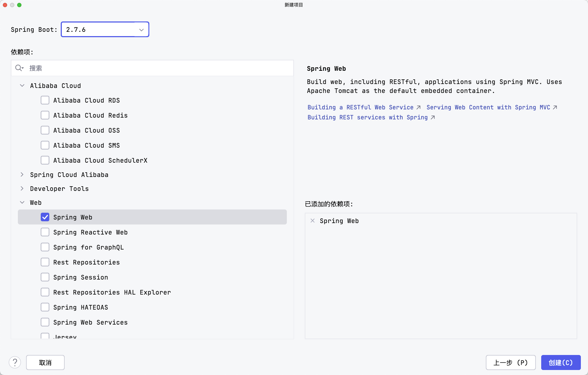Open Serving Web Content with Spring MVC link
588x375 pixels.
(492, 107)
